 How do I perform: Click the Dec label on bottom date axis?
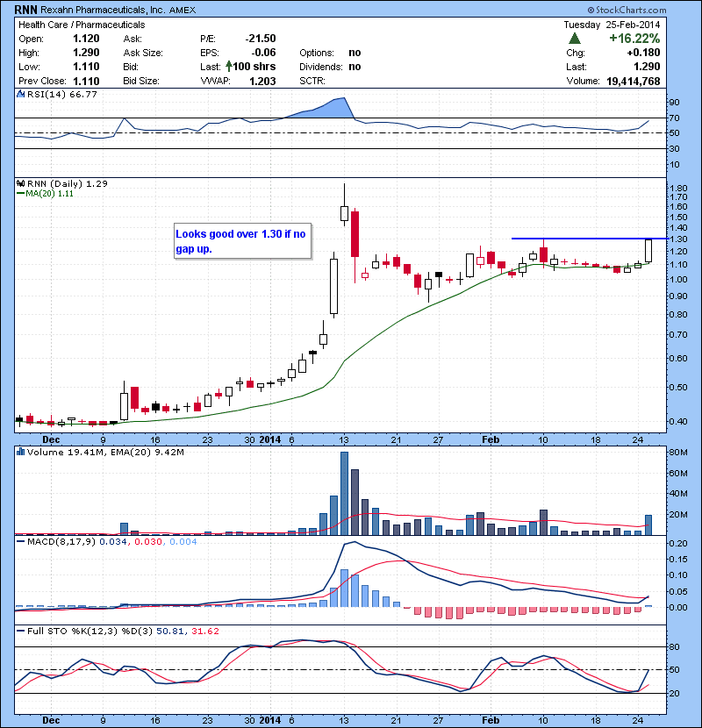pos(51,720)
